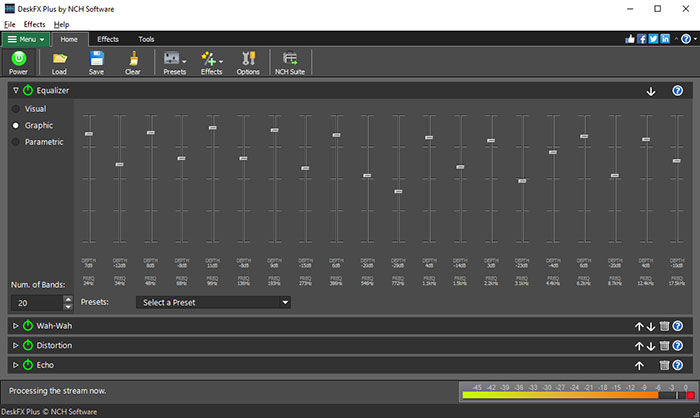Click the Clear toolbar icon
Image resolution: width=700 pixels, height=418 pixels.
pos(132,62)
